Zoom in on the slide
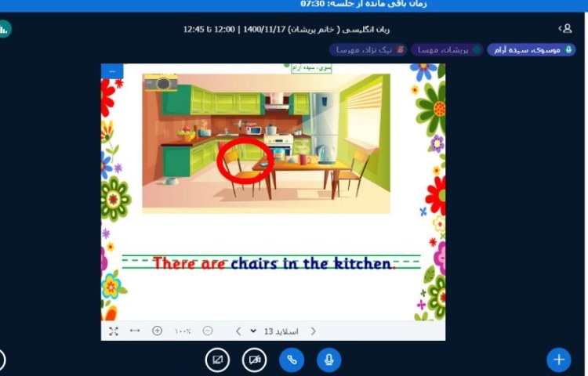Screen dimensions: 588x376 (x=157, y=331)
